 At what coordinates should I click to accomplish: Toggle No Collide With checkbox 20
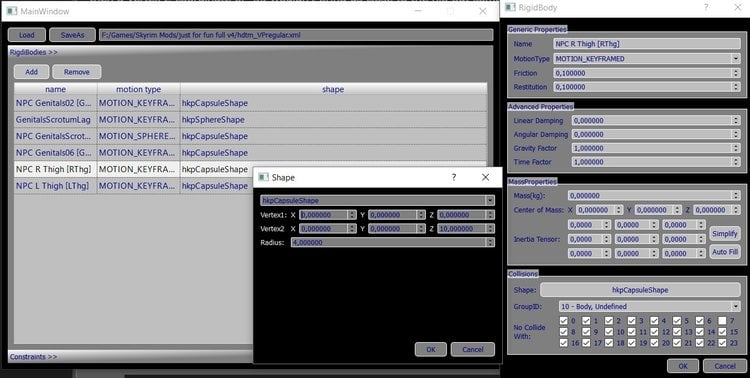[655, 343]
